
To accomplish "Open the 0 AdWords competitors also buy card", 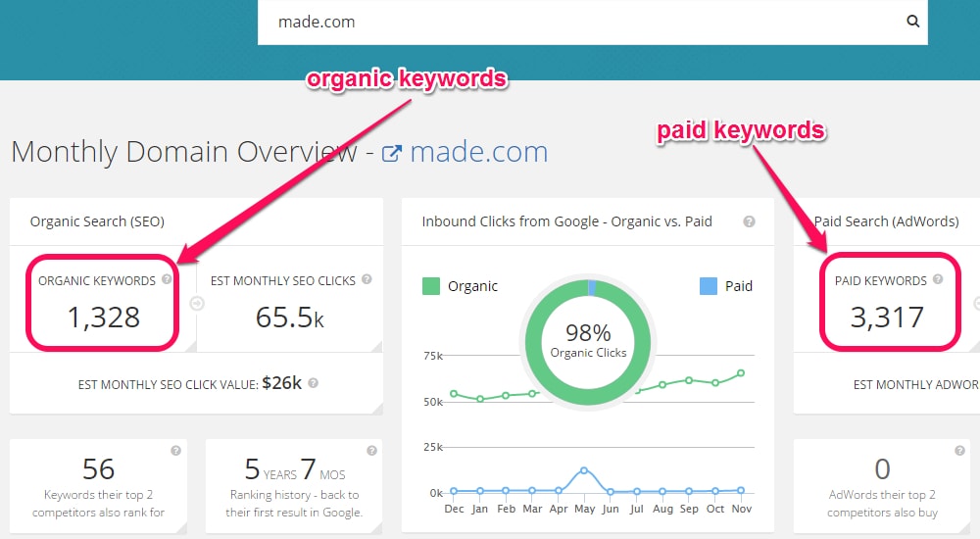I will 882,486.
